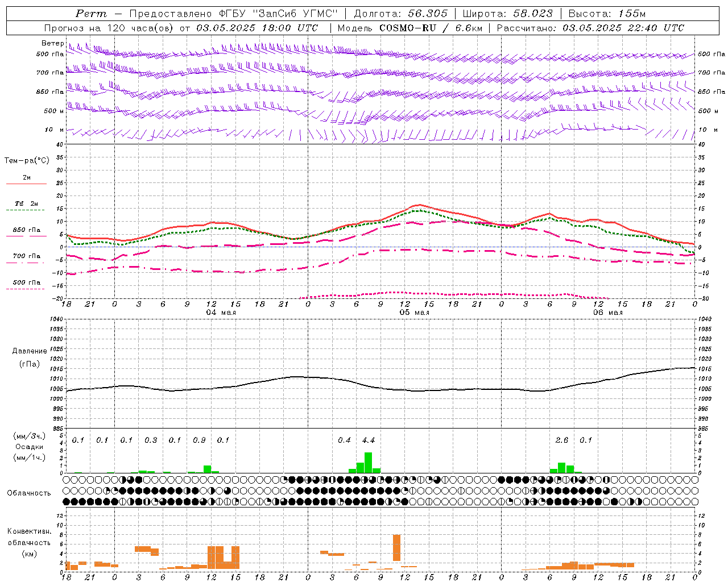
Task: Click the "500 гПа" temperature legend entry
Action: pyautogui.click(x=27, y=282)
